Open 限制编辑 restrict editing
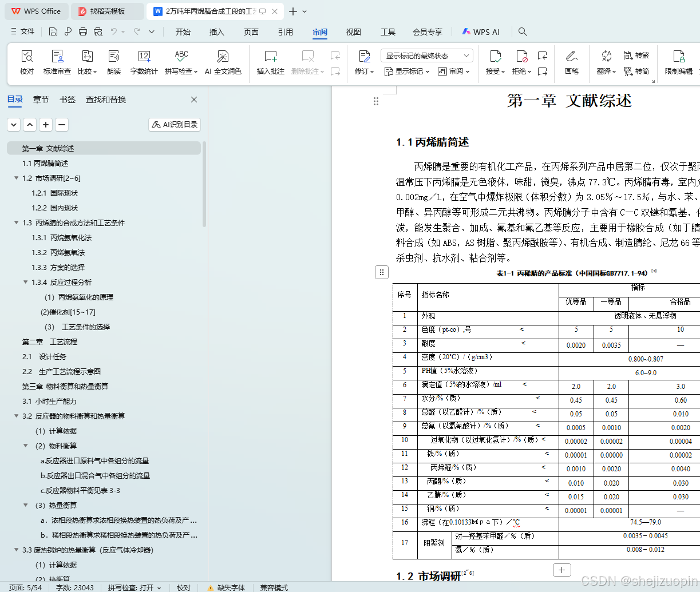This screenshot has height=592, width=700. click(x=679, y=62)
